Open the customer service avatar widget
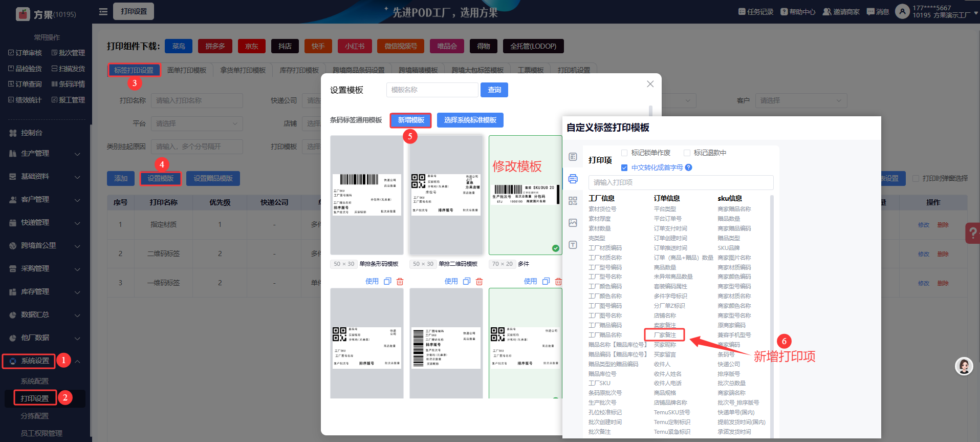 point(964,366)
